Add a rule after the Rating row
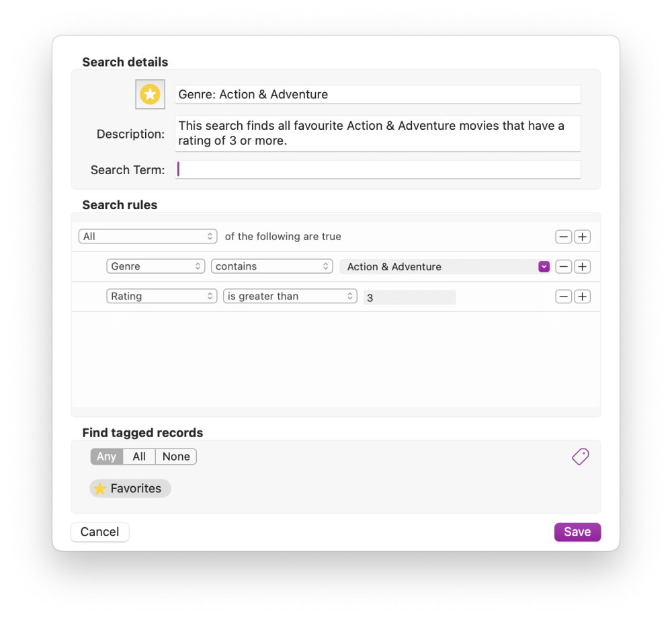This screenshot has height=620, width=672. tap(583, 297)
